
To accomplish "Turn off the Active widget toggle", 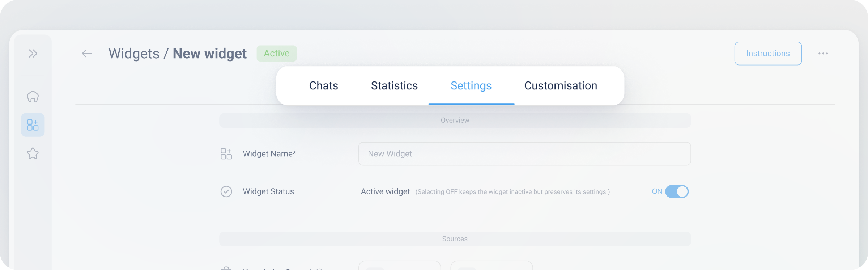I will (x=677, y=191).
